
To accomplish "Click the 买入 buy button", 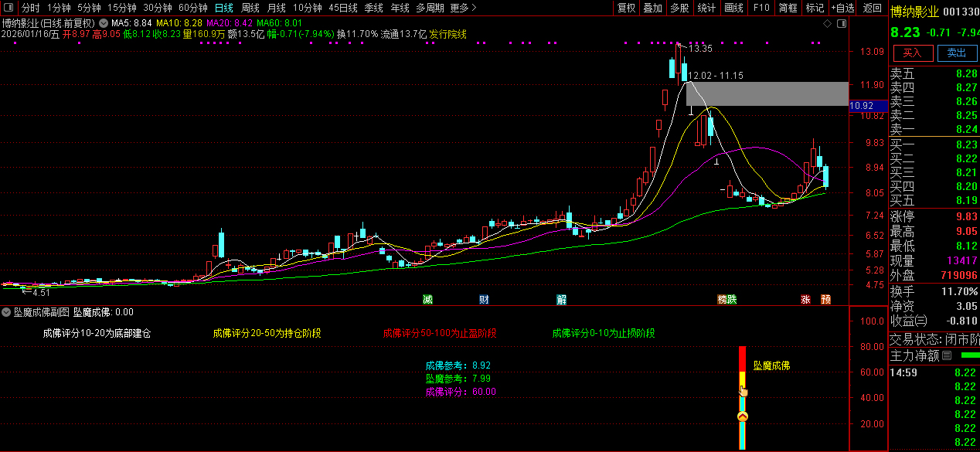I will pyautogui.click(x=913, y=53).
